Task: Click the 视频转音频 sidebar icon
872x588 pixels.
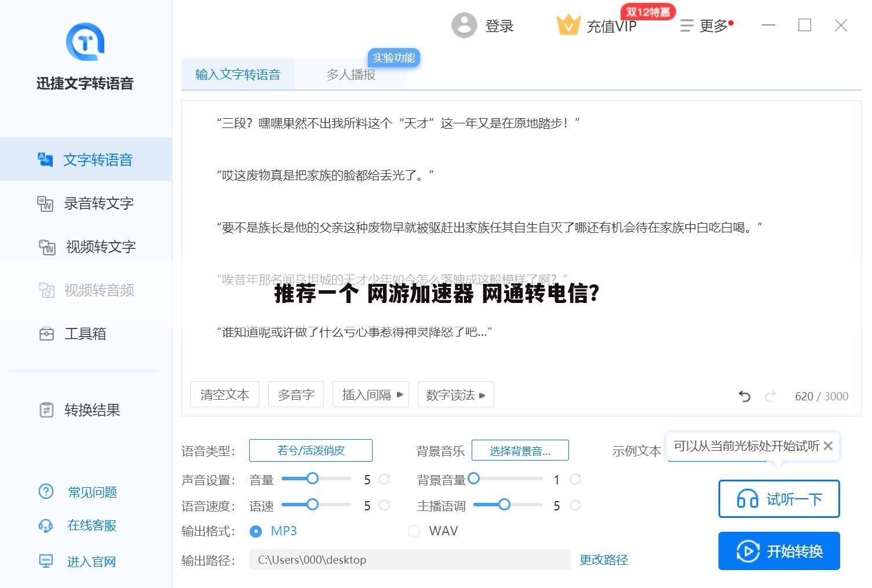Action: tap(46, 290)
